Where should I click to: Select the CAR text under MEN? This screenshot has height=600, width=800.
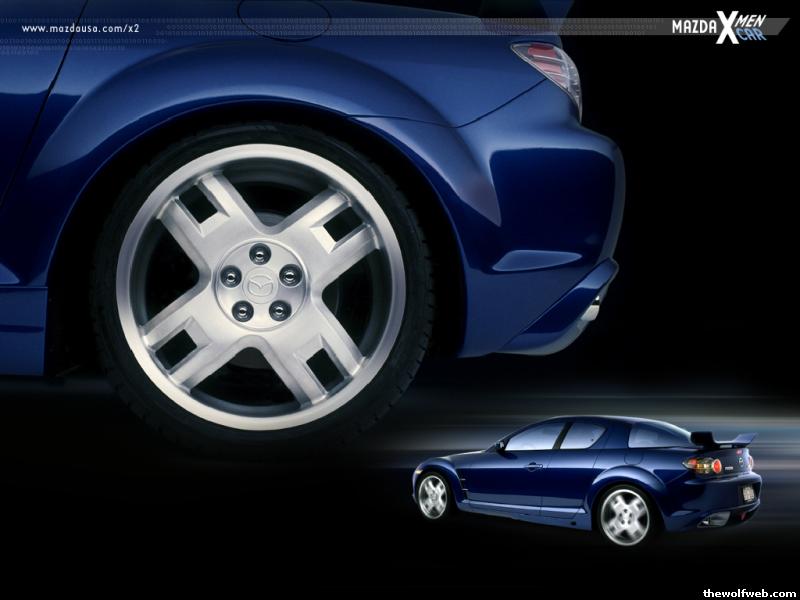[748, 36]
